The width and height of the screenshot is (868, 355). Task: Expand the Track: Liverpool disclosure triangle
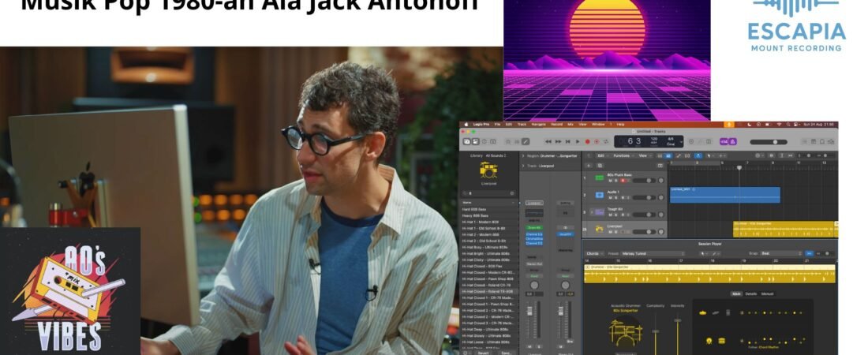coord(523,166)
